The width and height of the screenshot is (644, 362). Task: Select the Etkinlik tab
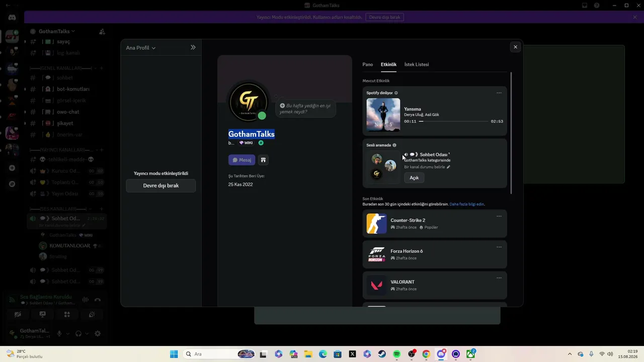[388, 64]
